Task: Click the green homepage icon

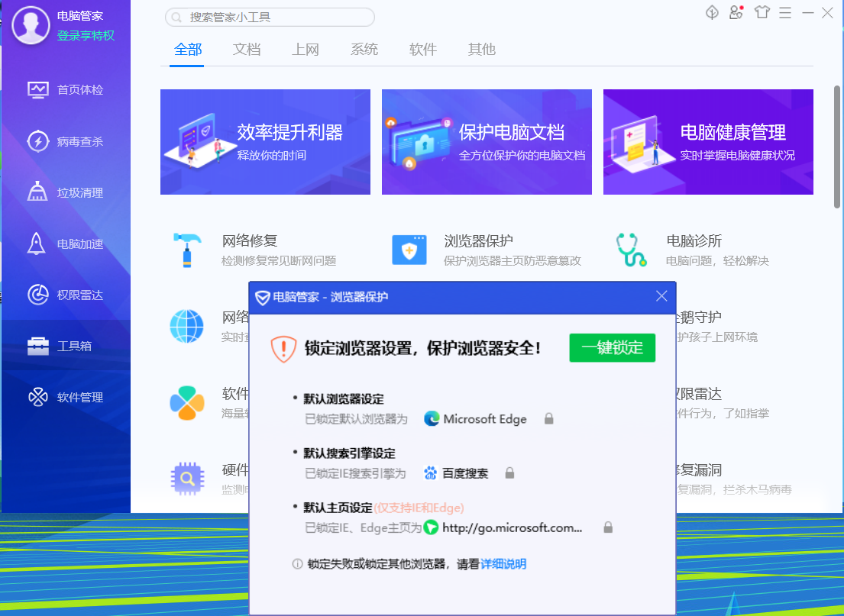Action: click(431, 527)
